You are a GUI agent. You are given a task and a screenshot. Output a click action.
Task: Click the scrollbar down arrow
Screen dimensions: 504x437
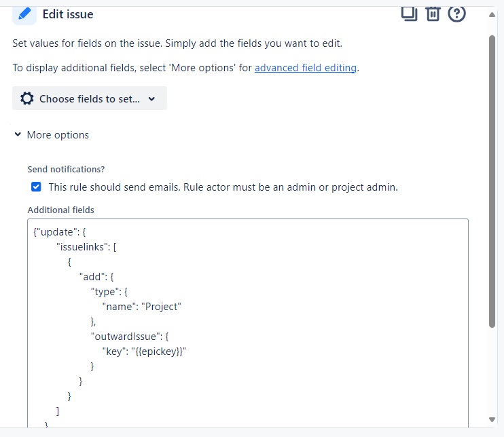pyautogui.click(x=492, y=419)
